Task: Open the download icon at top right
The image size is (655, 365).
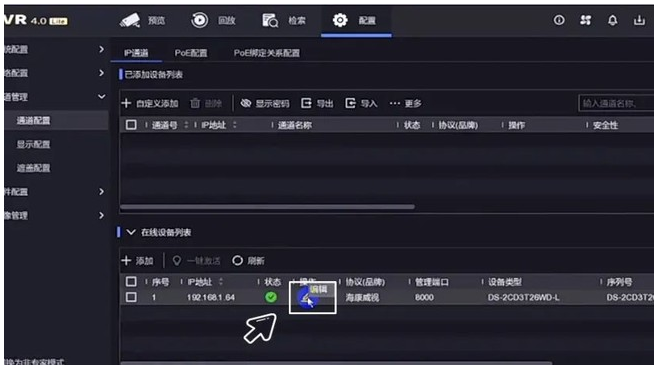Action: (x=639, y=20)
